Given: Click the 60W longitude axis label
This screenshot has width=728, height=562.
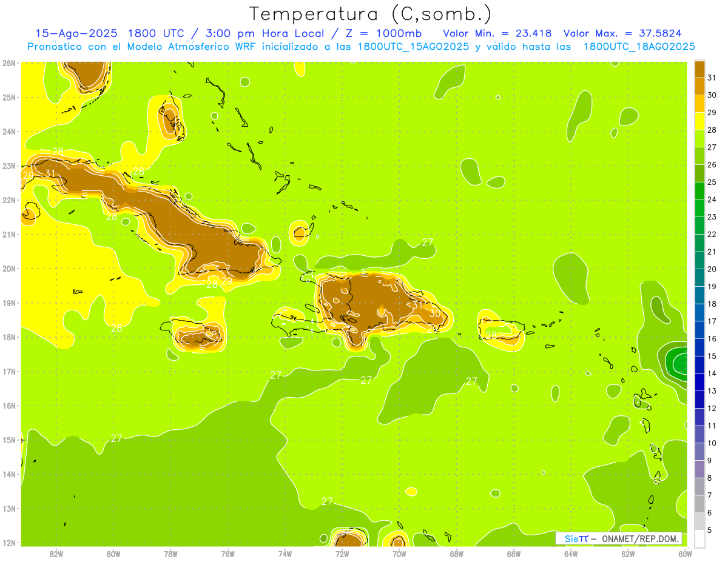Looking at the screenshot, I should [x=686, y=554].
